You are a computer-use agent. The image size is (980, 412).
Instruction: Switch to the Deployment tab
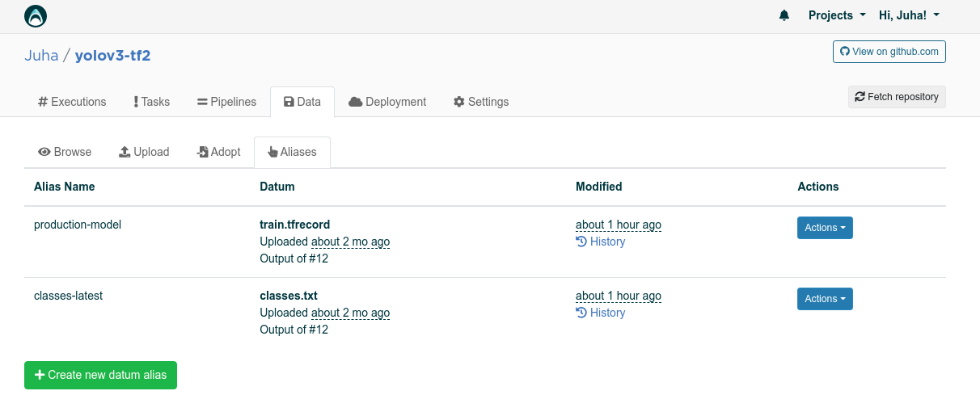(x=387, y=102)
